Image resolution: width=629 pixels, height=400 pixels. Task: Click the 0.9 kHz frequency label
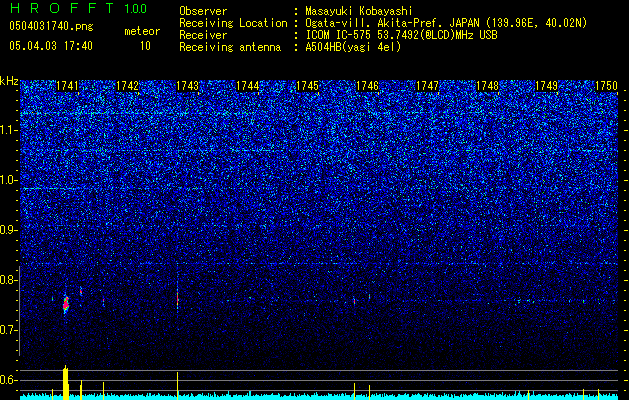pyautogui.click(x=9, y=230)
